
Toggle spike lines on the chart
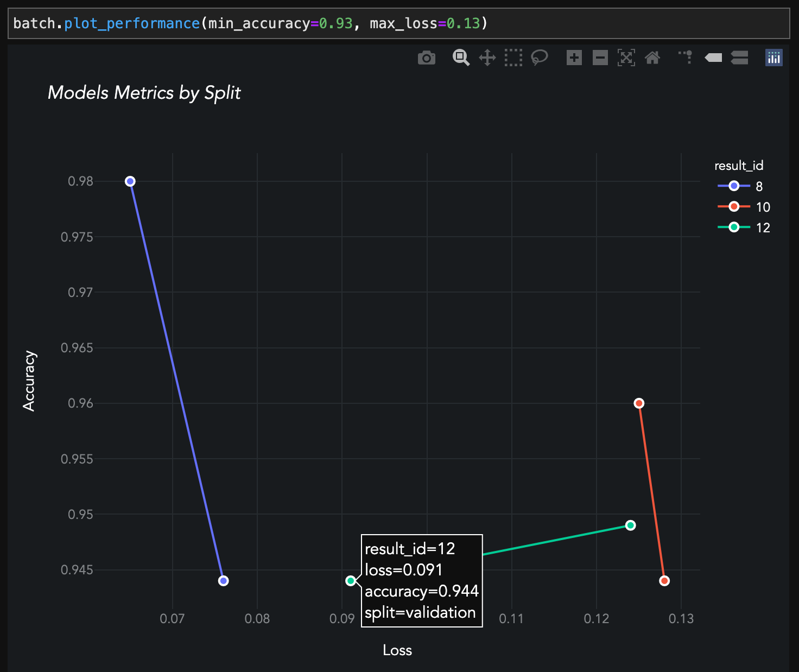click(x=686, y=58)
